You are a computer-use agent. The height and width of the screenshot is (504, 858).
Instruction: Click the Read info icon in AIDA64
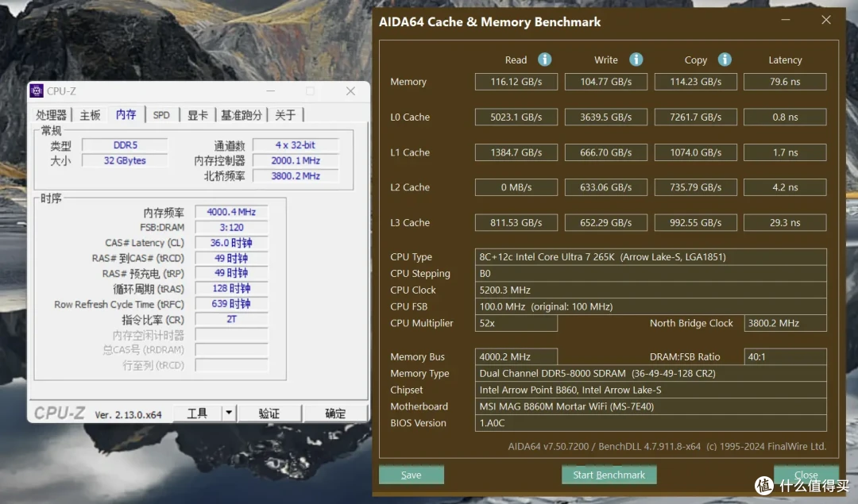(x=544, y=59)
